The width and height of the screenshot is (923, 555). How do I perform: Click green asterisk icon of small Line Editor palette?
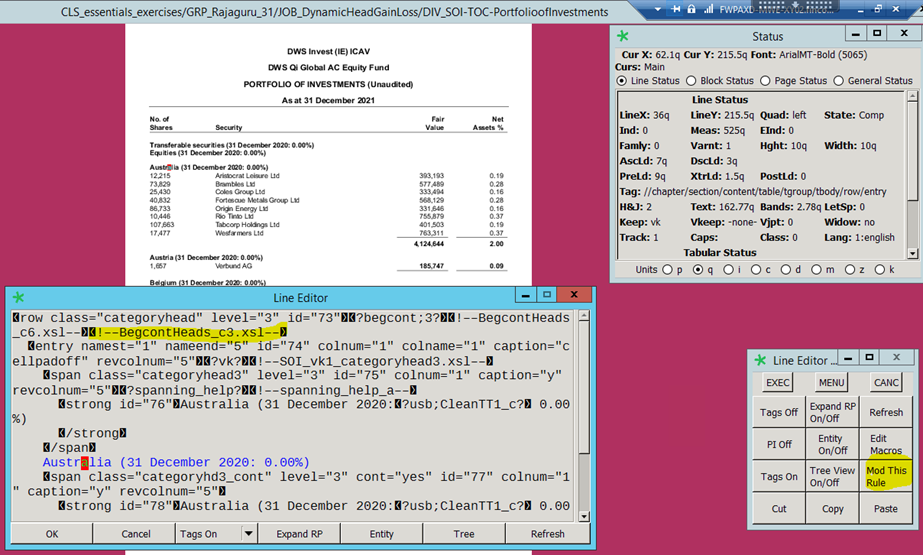761,360
